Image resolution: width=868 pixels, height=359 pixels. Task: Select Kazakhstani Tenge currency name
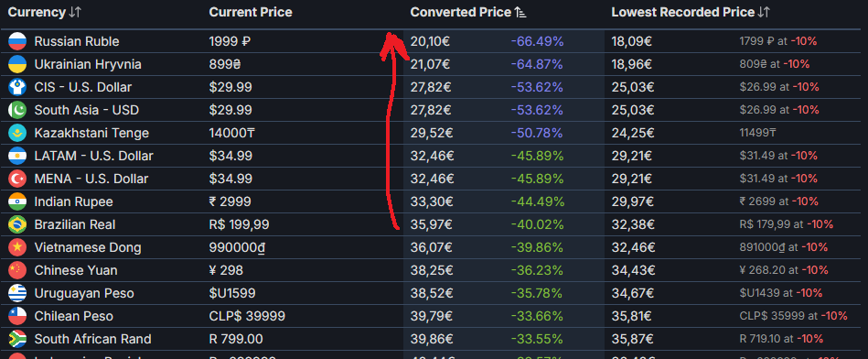point(91,133)
